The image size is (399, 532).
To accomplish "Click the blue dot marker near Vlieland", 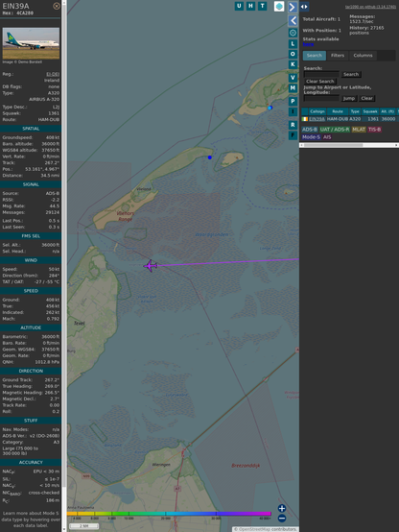I will [209, 157].
